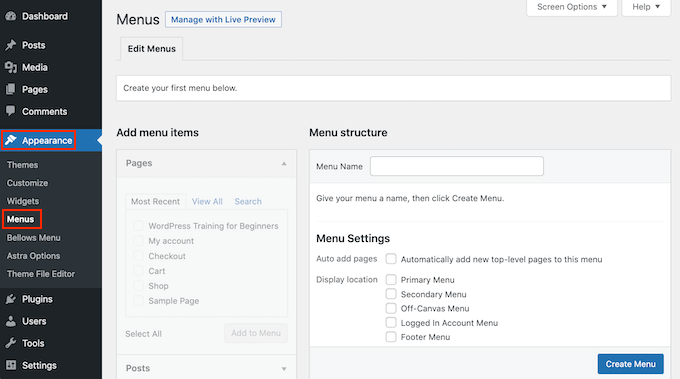Click into the Menu Name field
Image resolution: width=680 pixels, height=379 pixels.
457,166
